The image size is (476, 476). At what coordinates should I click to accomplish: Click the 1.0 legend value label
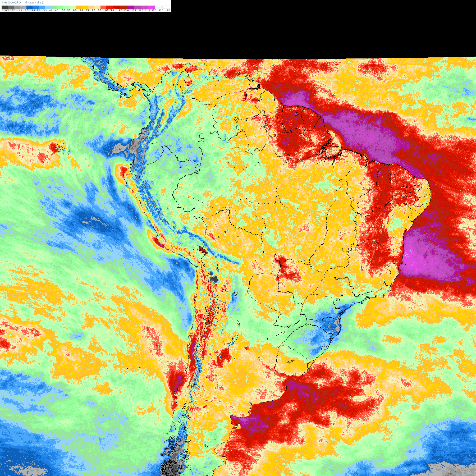tap(13, 10)
